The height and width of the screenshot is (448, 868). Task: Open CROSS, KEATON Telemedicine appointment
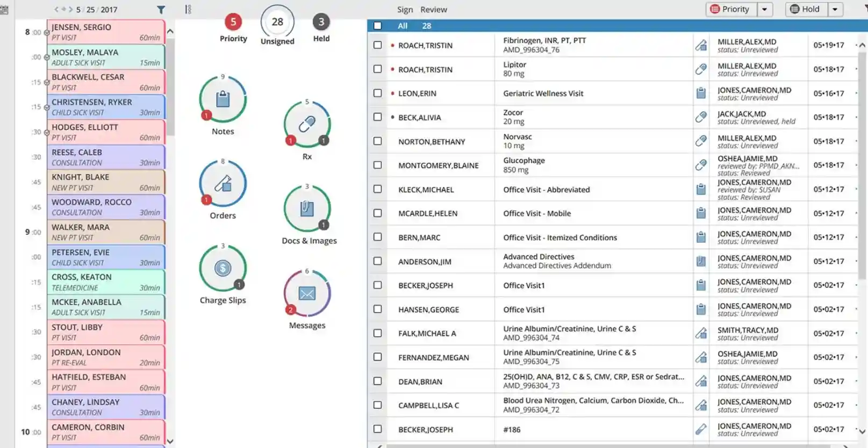point(106,282)
